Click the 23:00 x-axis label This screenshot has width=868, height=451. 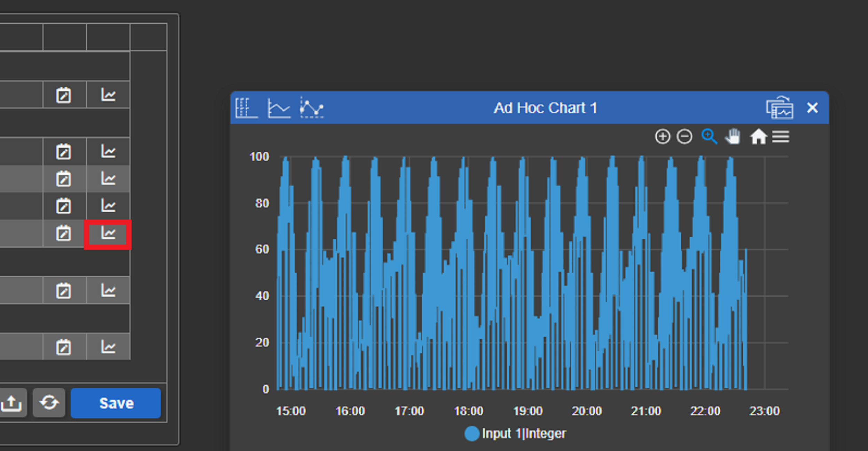[x=765, y=411]
